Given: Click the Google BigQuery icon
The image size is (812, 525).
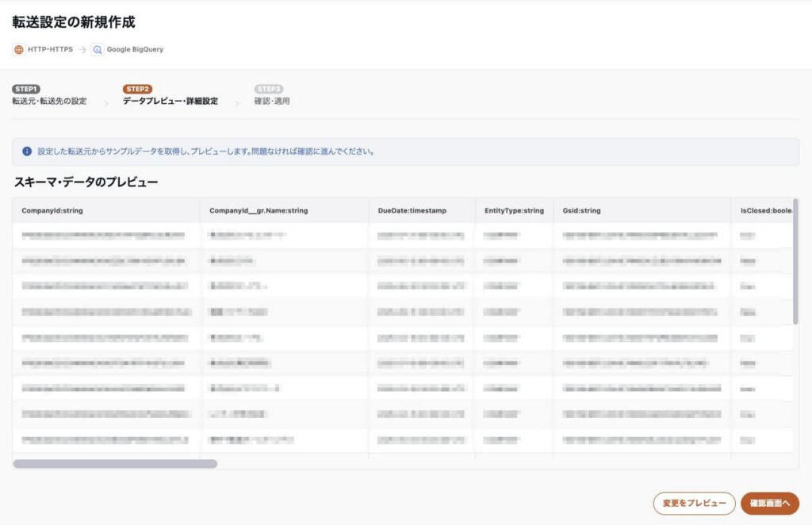Looking at the screenshot, I should [x=98, y=49].
